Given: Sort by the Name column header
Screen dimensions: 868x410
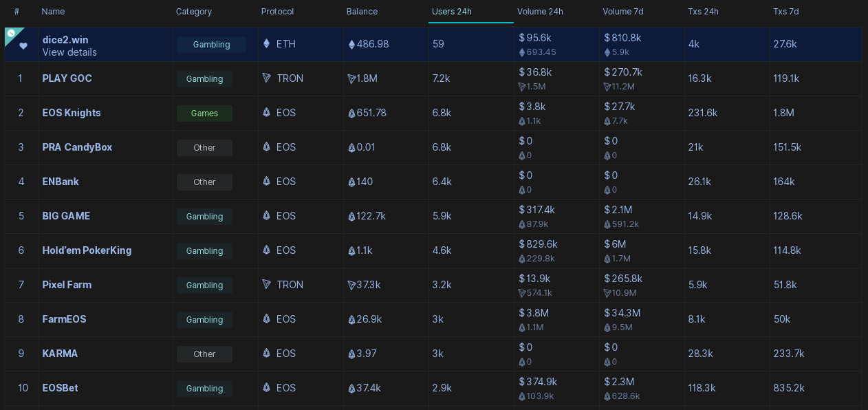Looking at the screenshot, I should 53,12.
